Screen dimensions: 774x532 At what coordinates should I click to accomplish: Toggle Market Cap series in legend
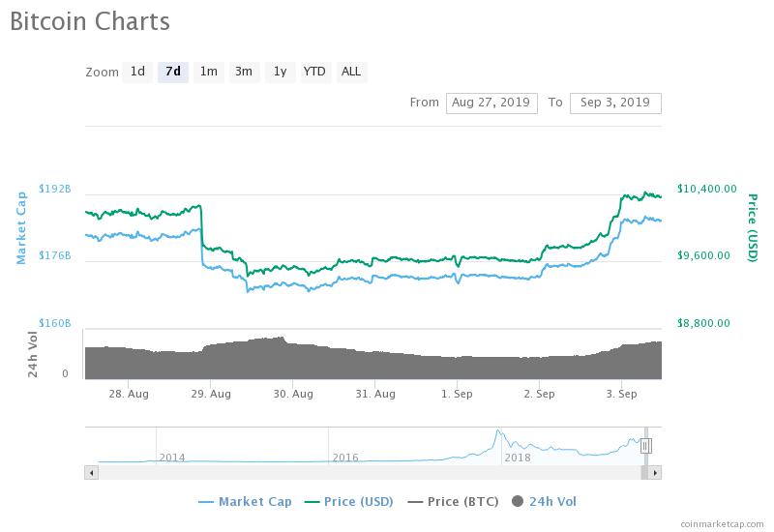245,501
